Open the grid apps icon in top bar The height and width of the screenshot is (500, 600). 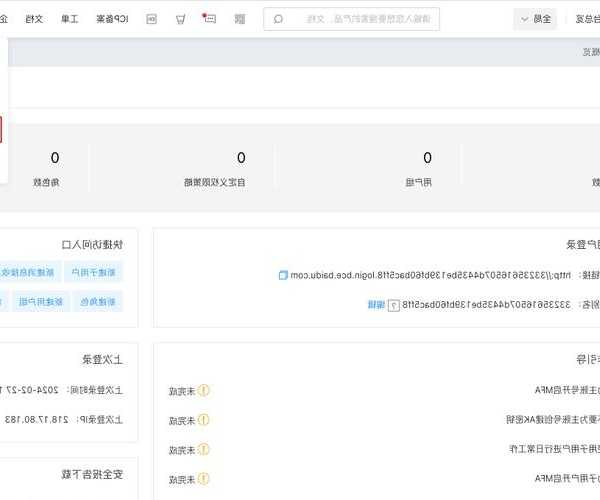[239, 19]
